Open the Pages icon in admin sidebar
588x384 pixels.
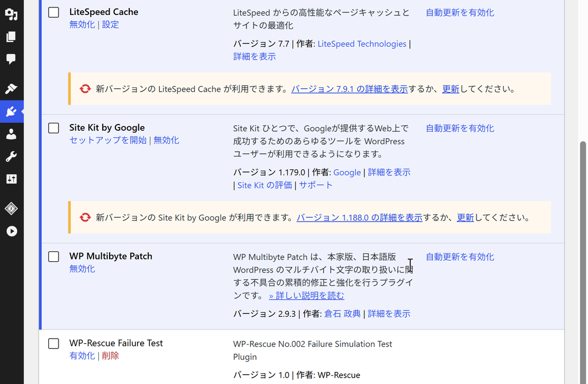click(11, 36)
